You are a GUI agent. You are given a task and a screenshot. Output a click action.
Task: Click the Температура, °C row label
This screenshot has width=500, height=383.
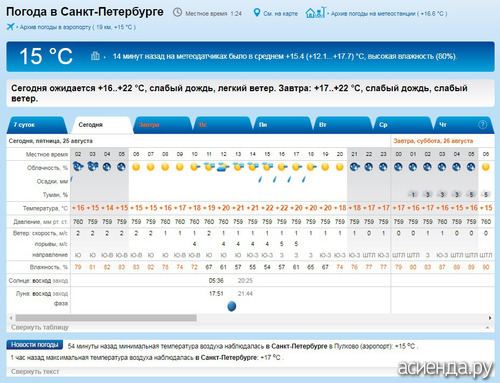[45, 208]
